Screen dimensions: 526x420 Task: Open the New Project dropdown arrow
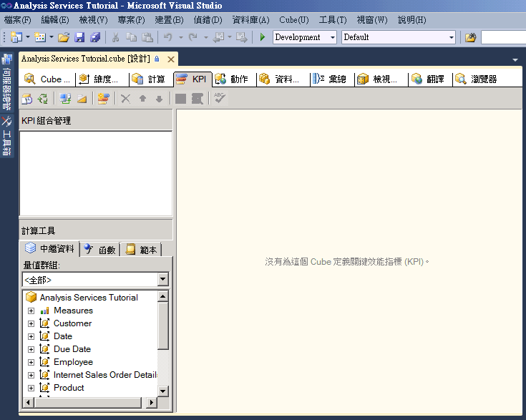[x=28, y=37]
